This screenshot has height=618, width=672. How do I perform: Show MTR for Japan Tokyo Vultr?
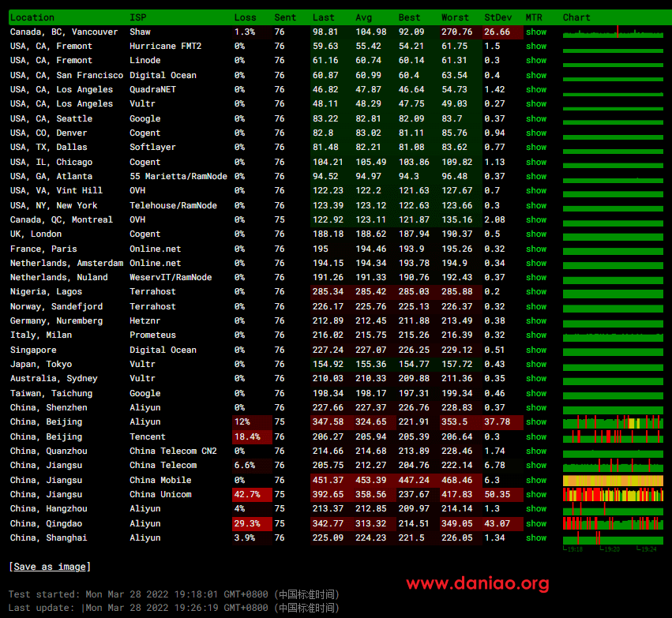(535, 365)
